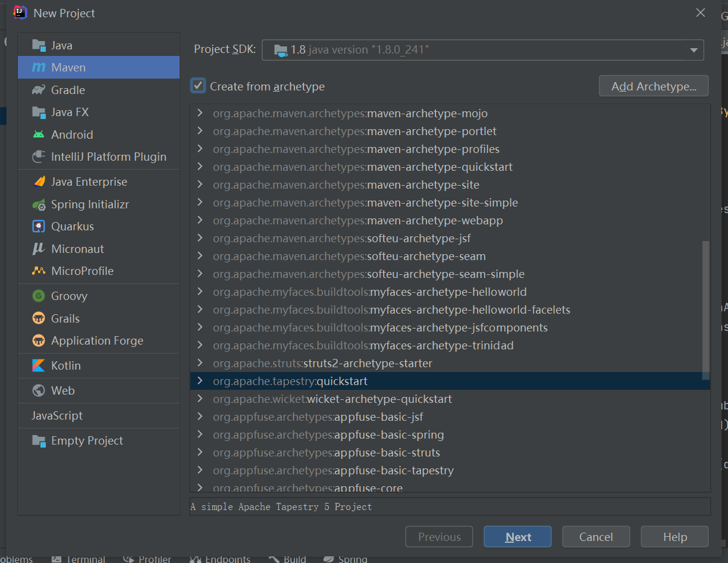Click the Next button
Viewport: 728px width, 563px height.
pyautogui.click(x=517, y=536)
